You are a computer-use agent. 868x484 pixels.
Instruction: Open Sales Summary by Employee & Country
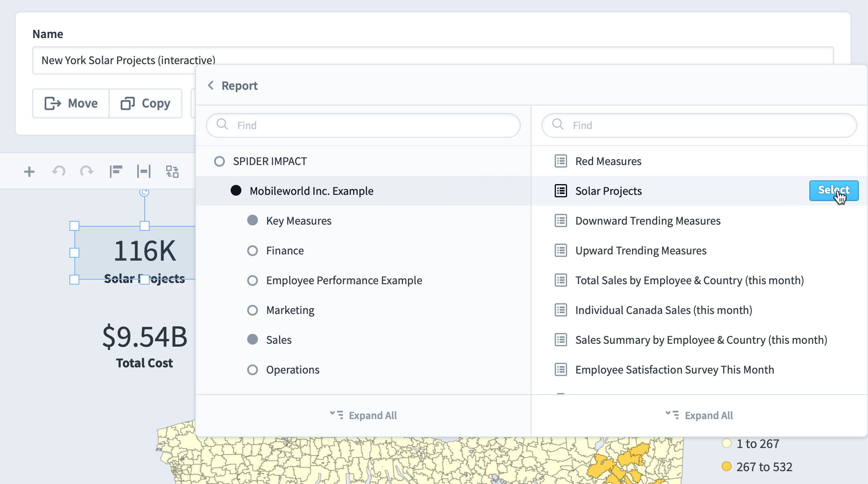699,340
